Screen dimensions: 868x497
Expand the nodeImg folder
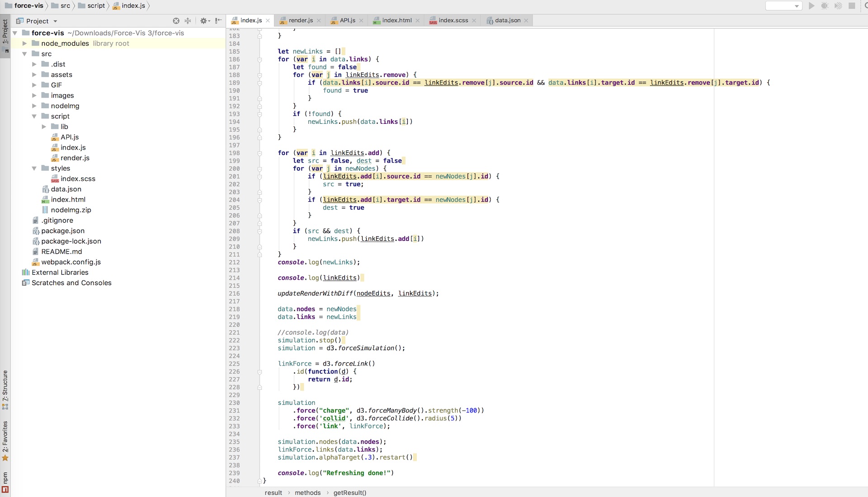click(34, 106)
